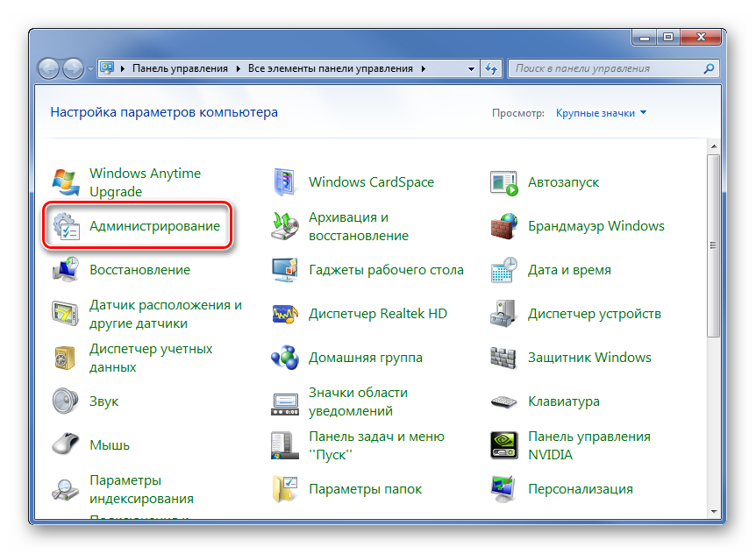Screen dimensions: 756x554
Task: Open the Автозапуск link
Action: [564, 182]
